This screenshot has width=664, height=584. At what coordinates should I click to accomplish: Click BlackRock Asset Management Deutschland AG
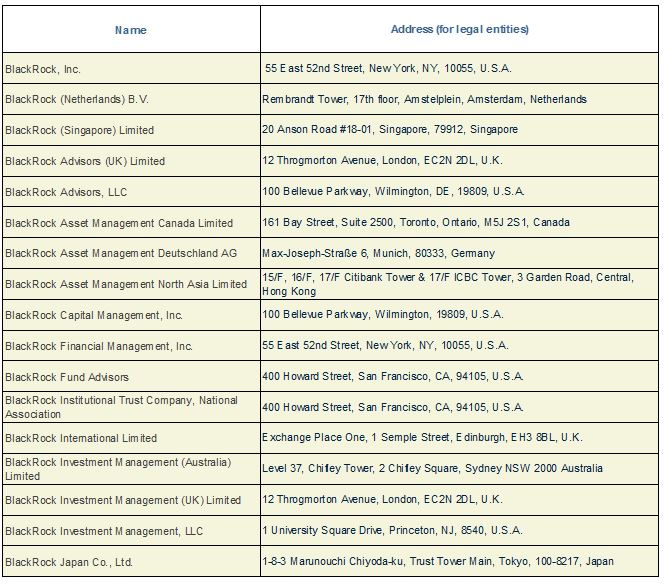tap(131, 253)
